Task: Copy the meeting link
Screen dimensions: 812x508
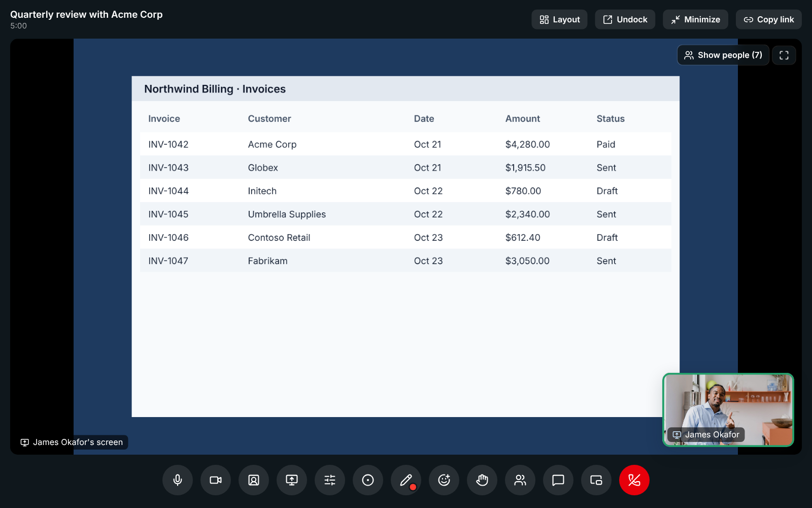Action: click(x=769, y=19)
